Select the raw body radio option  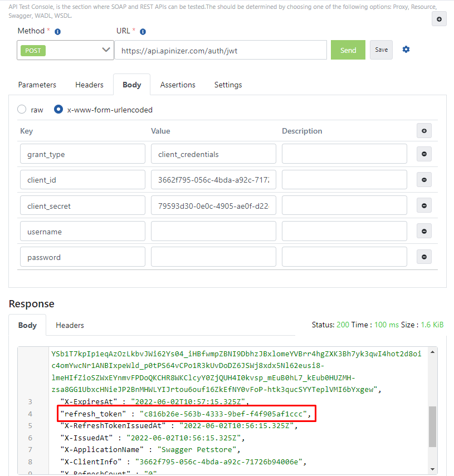(x=22, y=110)
